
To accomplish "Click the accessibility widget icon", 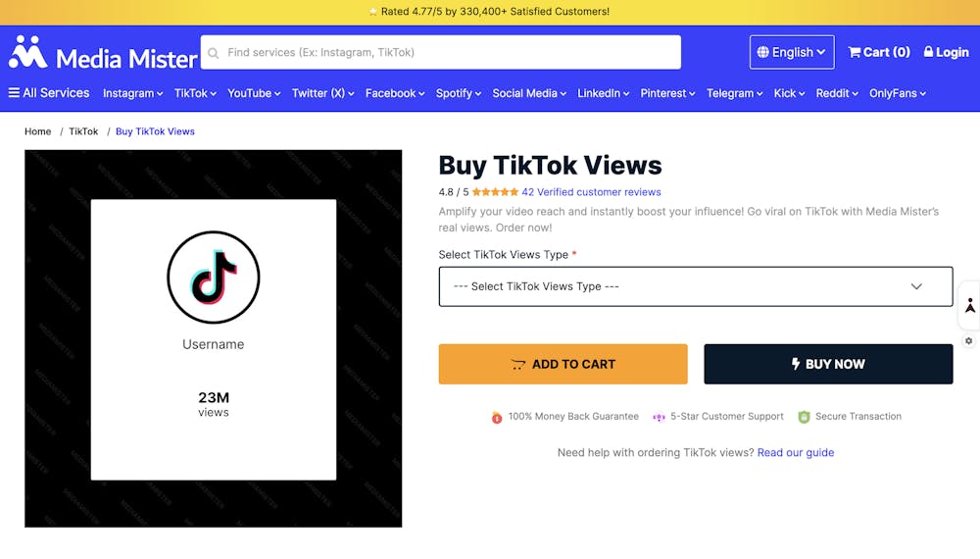I will point(969,306).
